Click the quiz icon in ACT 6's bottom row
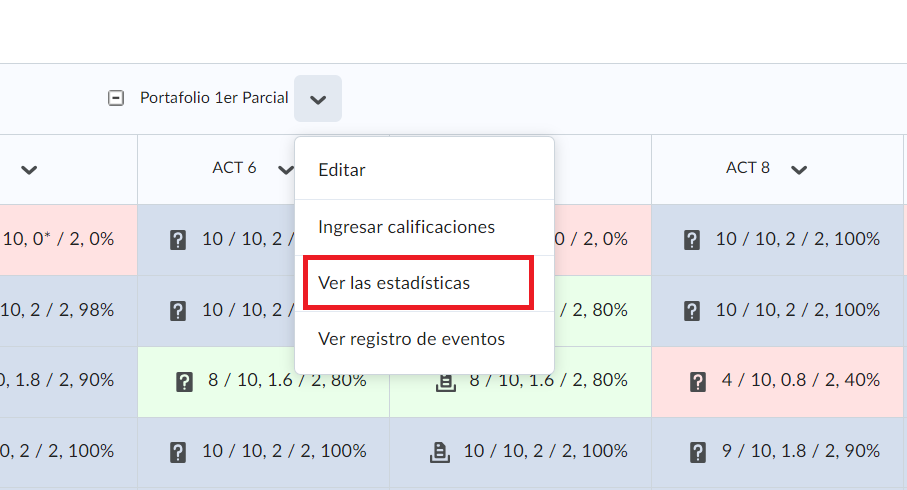The width and height of the screenshot is (907, 490). click(178, 452)
